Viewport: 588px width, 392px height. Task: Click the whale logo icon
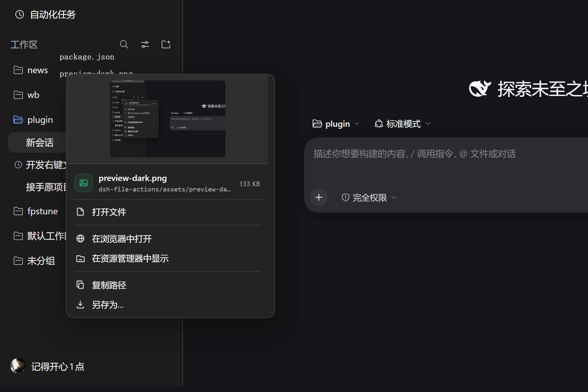(480, 89)
